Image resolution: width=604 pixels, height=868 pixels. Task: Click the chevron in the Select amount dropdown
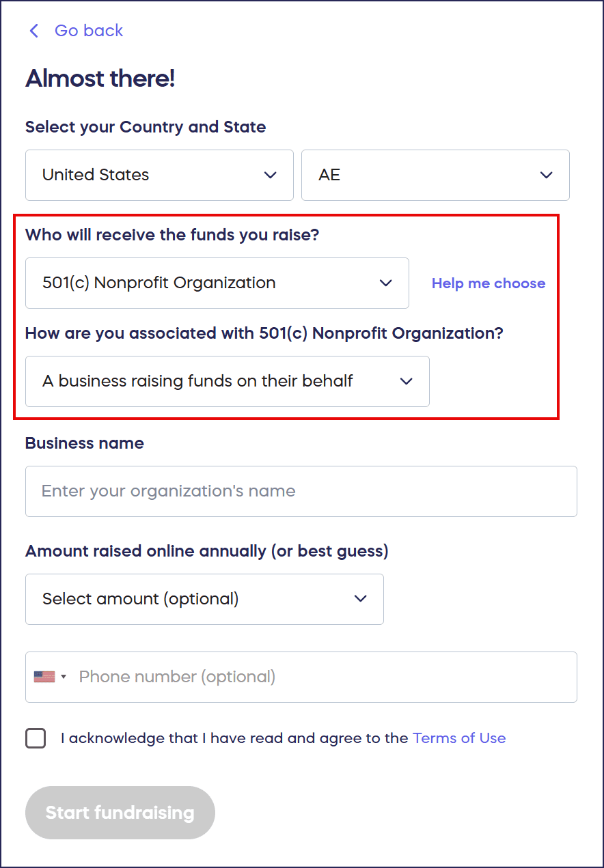tap(361, 600)
